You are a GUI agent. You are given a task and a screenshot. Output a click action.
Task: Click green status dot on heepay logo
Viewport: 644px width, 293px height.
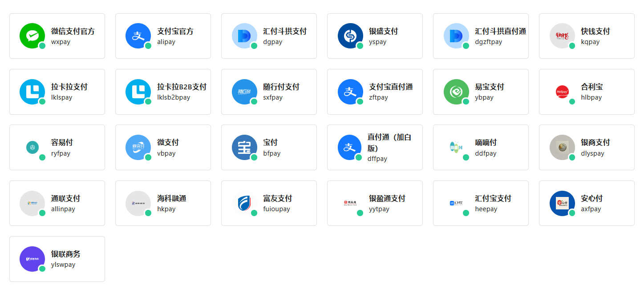[466, 213]
